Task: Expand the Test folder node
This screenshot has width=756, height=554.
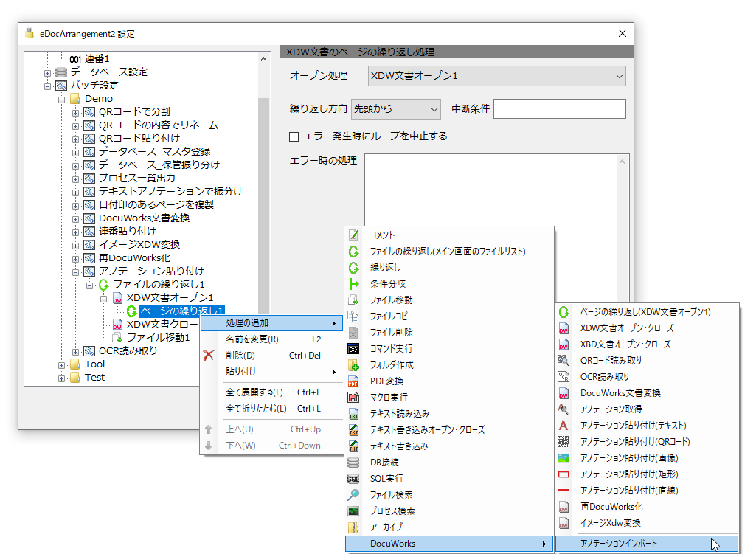Action: point(61,379)
